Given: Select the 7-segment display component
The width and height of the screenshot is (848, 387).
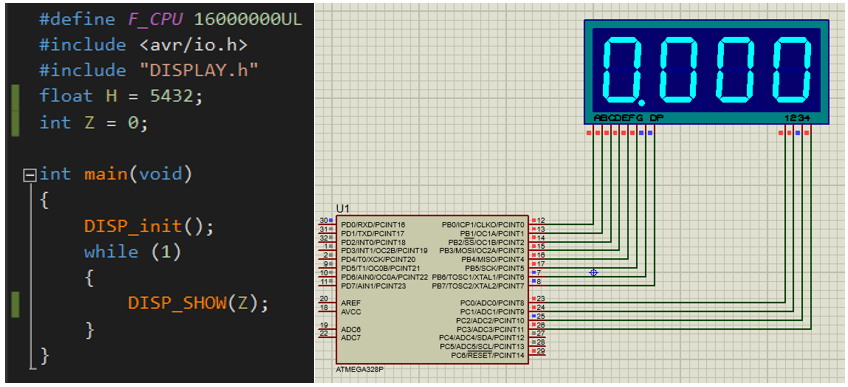Looking at the screenshot, I should [x=706, y=71].
